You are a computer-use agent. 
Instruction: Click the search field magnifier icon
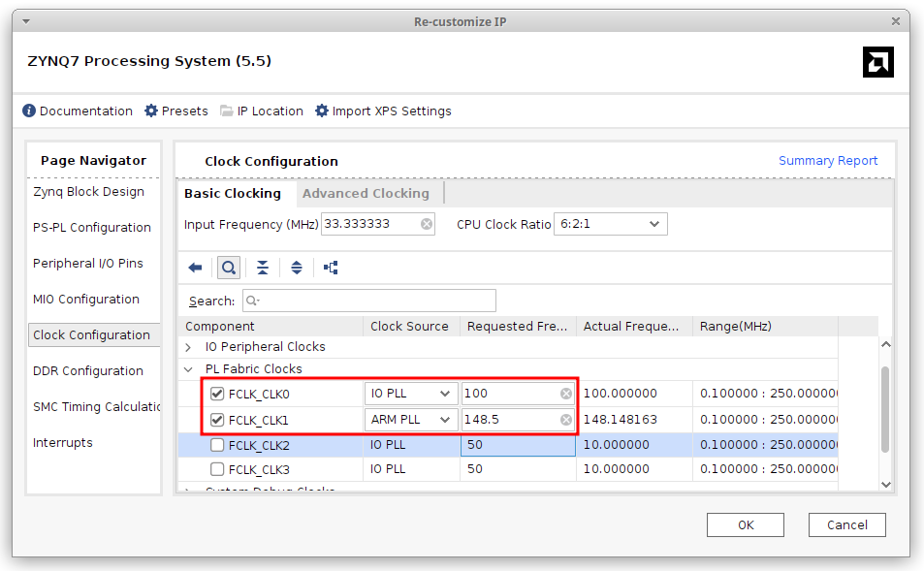point(252,301)
